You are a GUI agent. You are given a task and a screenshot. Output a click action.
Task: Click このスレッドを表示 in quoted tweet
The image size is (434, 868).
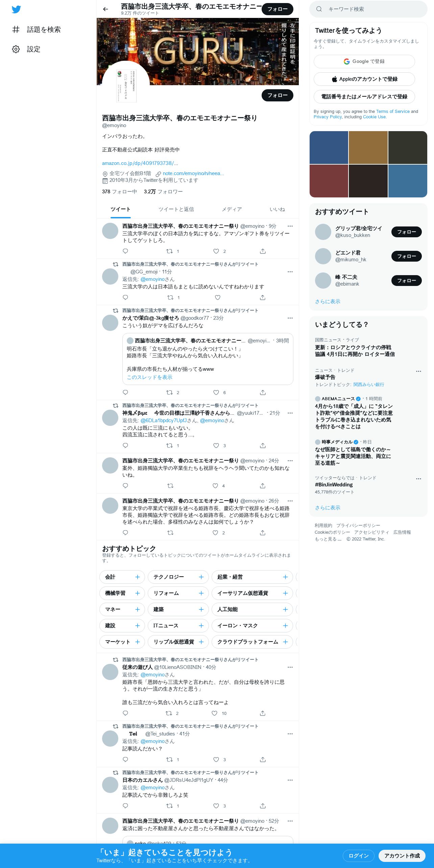coord(149,377)
